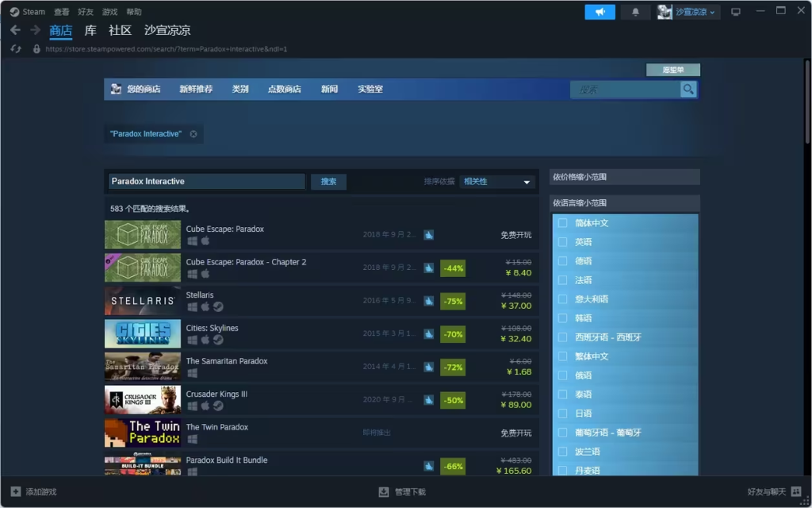812x508 pixels.
Task: Enable the 德语 language checkbox
Action: 562,260
